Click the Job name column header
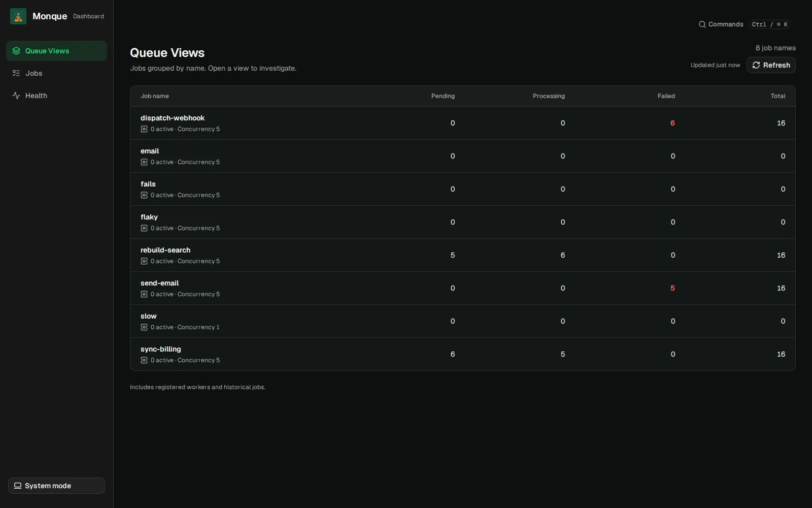Viewport: 812px width, 508px height. (155, 96)
